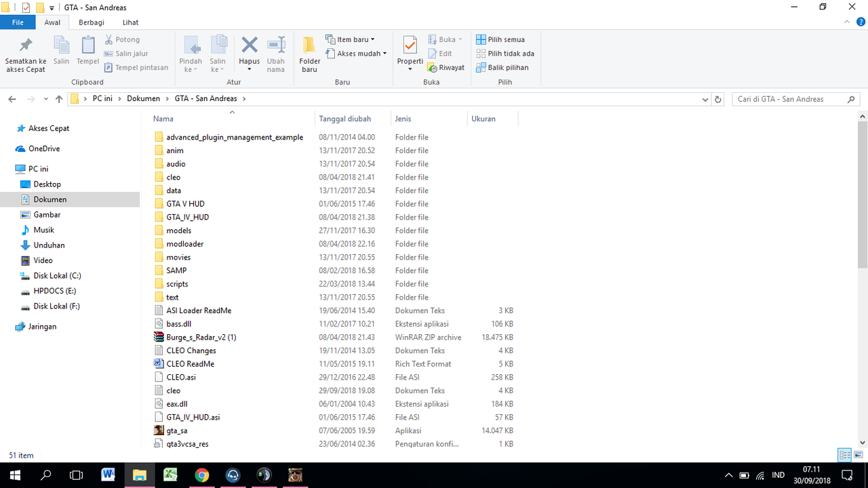Open the ribbon Help question mark
868x488 pixels.
pos(861,22)
